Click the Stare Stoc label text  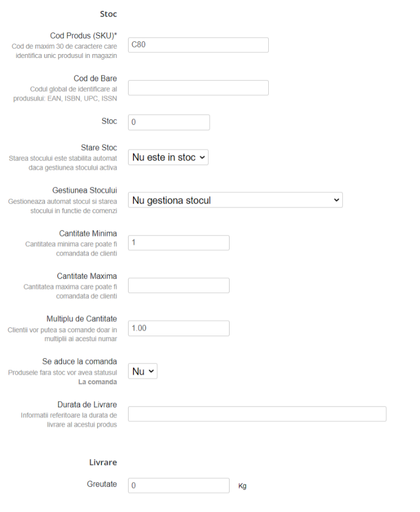pos(99,147)
